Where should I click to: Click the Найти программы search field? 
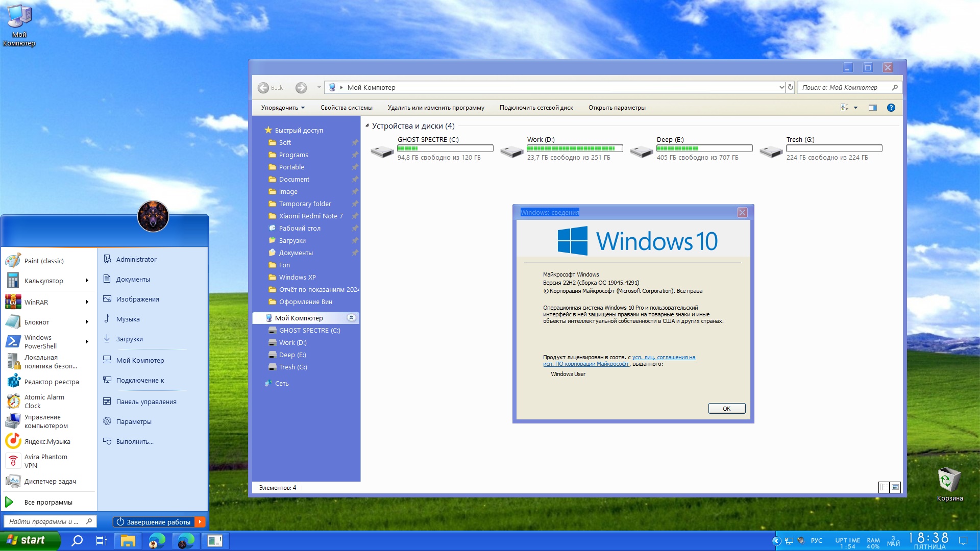click(50, 521)
